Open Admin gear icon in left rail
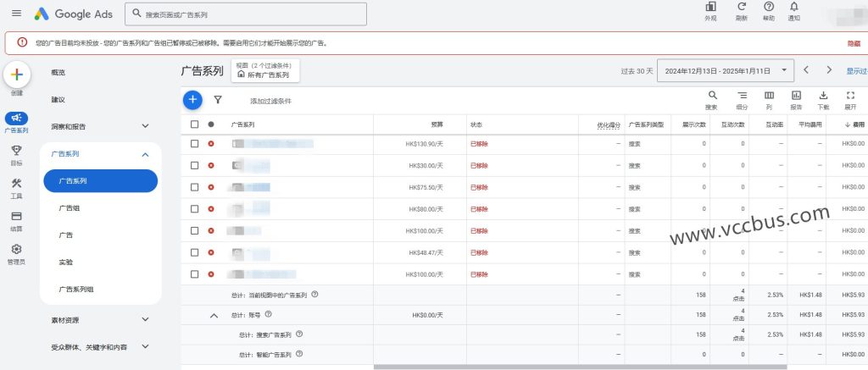The width and height of the screenshot is (868, 370). 16,250
